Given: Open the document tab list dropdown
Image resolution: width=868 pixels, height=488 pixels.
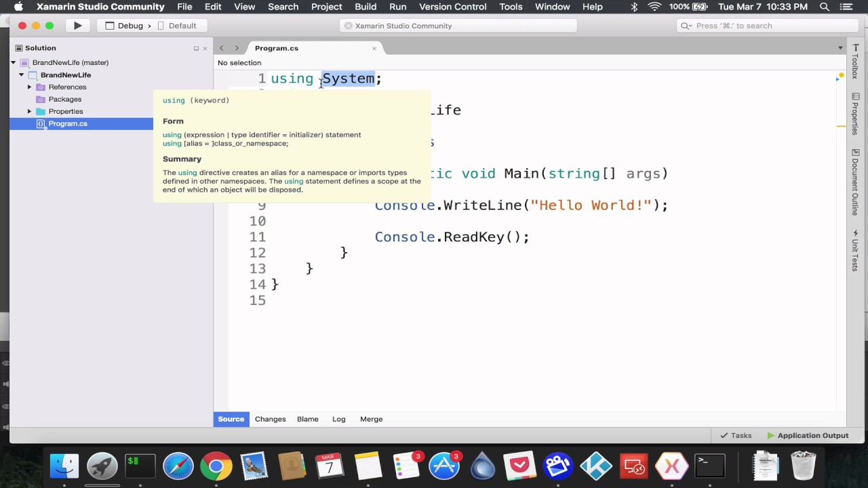Looking at the screenshot, I should (840, 48).
